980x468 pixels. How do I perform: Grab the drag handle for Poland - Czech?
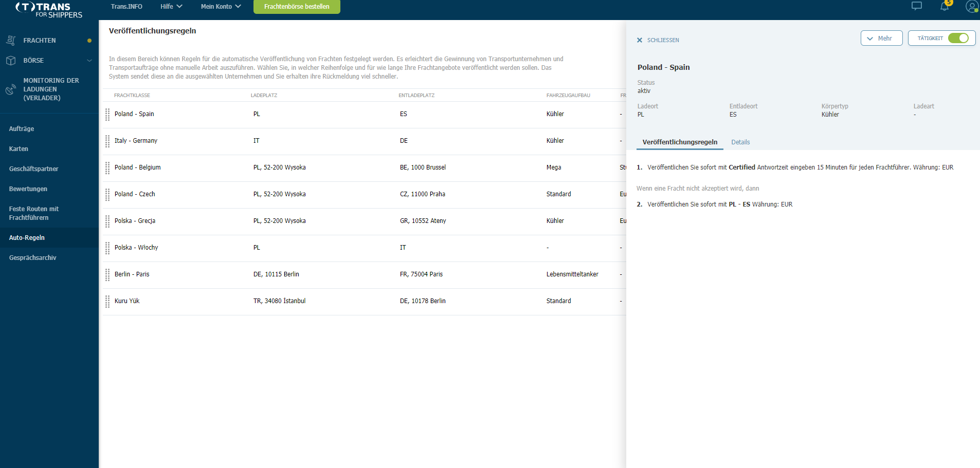107,195
